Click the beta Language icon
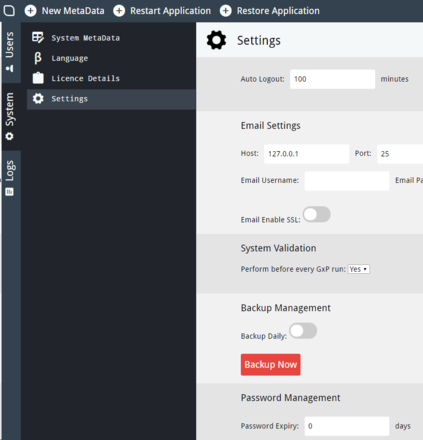The height and width of the screenshot is (440, 423). [x=38, y=58]
